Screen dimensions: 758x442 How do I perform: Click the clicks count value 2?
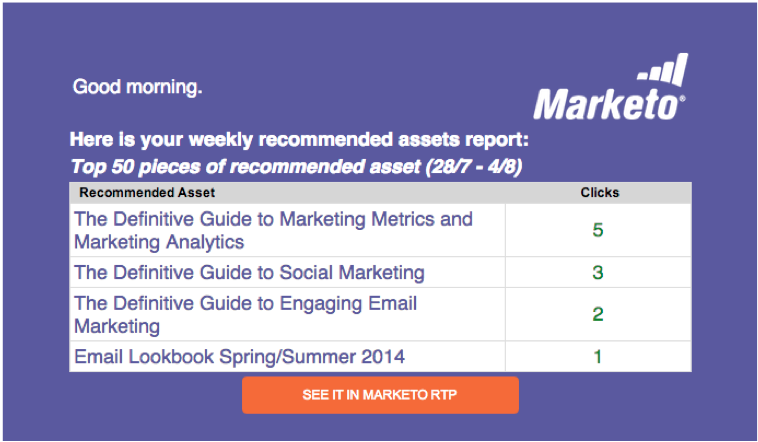pyautogui.click(x=598, y=314)
